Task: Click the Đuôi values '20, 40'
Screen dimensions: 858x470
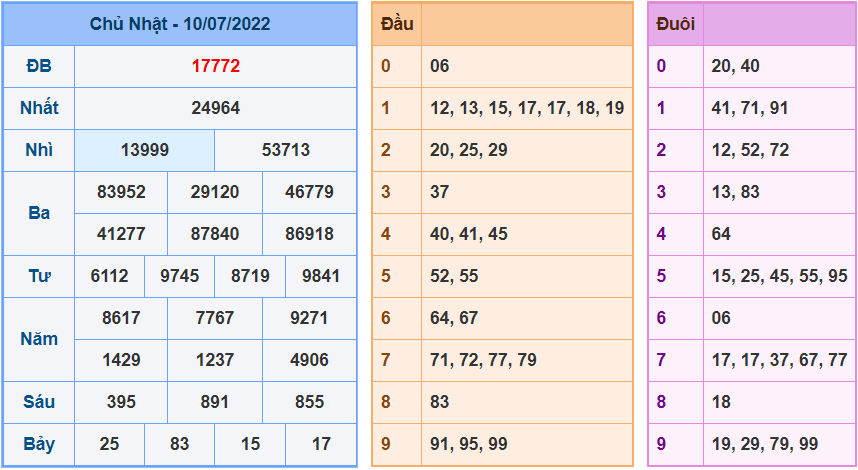Action: click(735, 66)
